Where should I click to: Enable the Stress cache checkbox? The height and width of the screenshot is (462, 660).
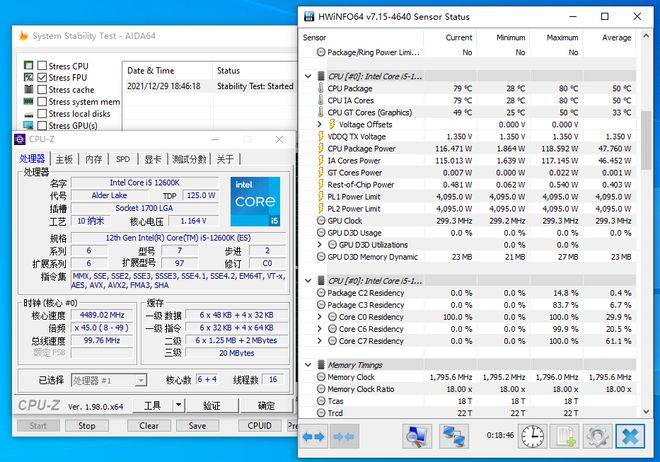click(x=42, y=90)
